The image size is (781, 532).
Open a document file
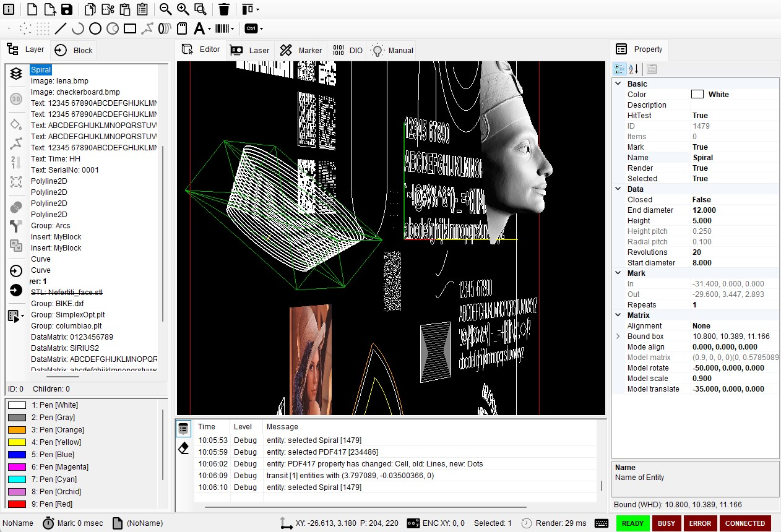pos(49,9)
